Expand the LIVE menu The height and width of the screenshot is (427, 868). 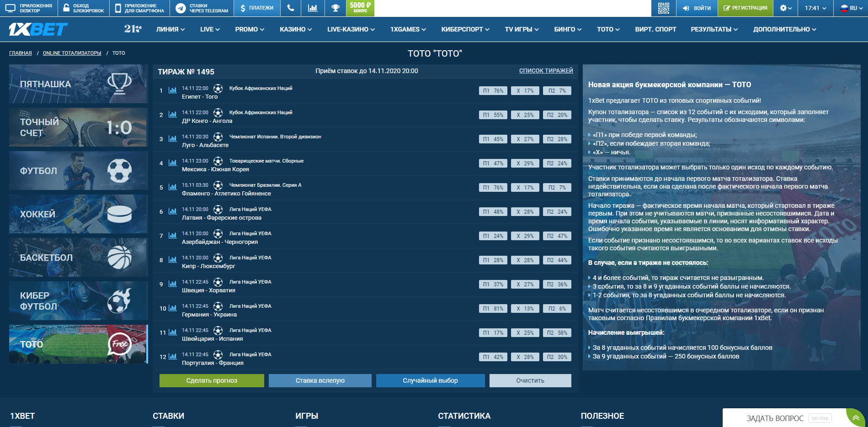point(210,29)
